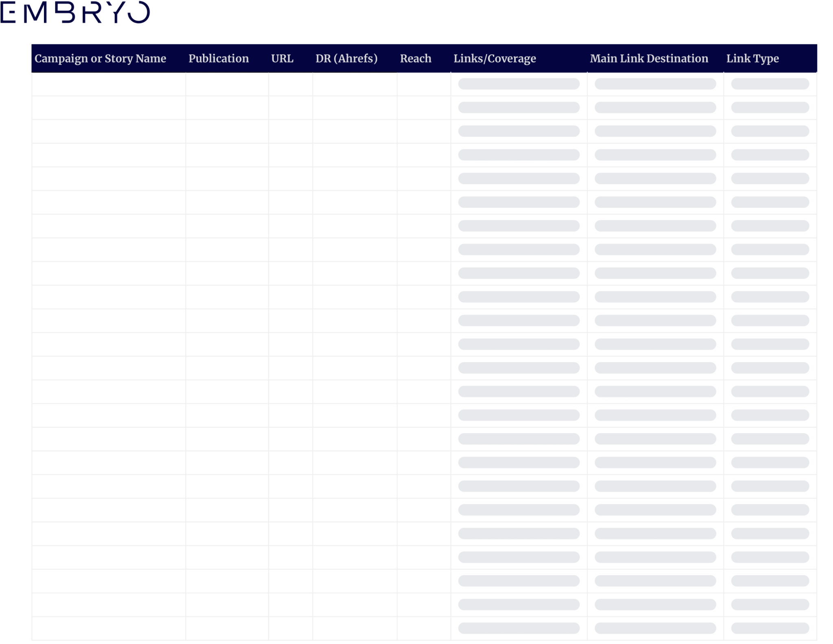Click the DR (Ahrefs) column header
The image size is (833, 644).
click(346, 59)
